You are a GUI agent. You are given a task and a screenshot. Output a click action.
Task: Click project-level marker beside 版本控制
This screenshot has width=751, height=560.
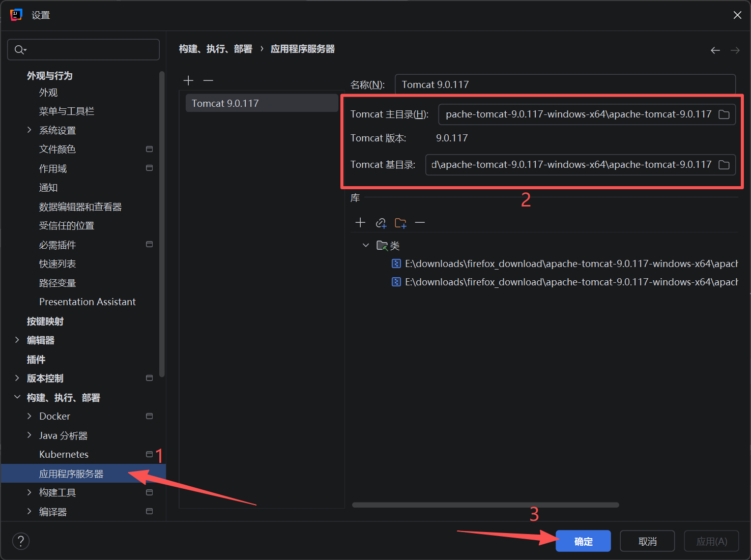[x=150, y=378]
